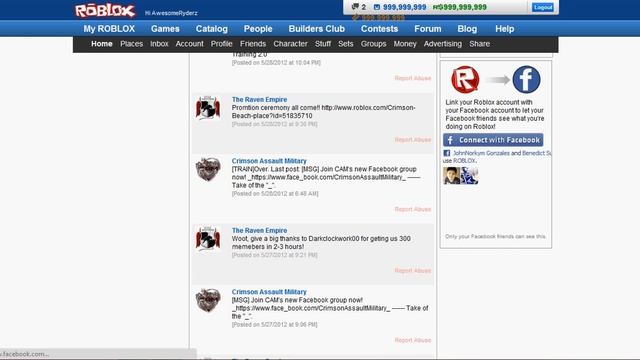Open Benedict S profile link
This screenshot has height=360, width=640.
536,153
